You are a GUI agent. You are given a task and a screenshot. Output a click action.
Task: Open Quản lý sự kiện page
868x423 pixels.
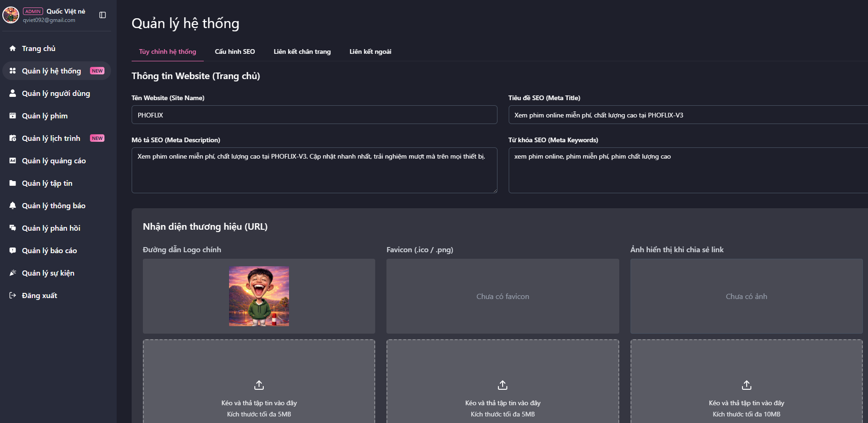pos(57,273)
